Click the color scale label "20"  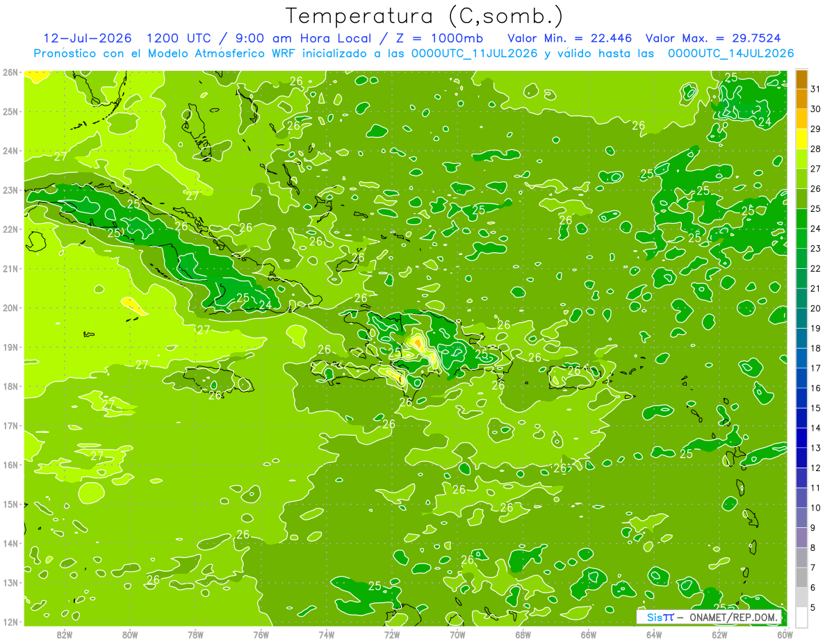[x=816, y=308]
